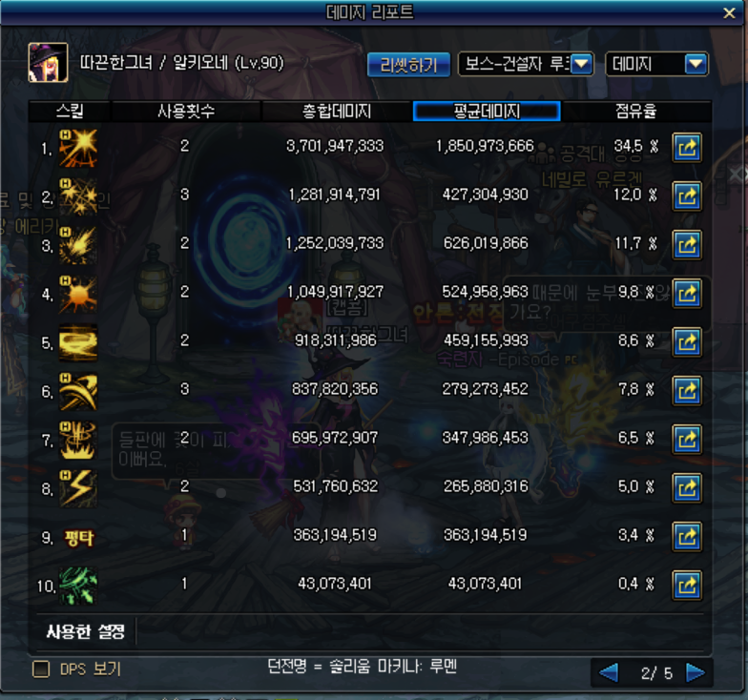Viewport: 748px width, 700px height.
Task: Sort by 점유율 column header
Action: [635, 111]
